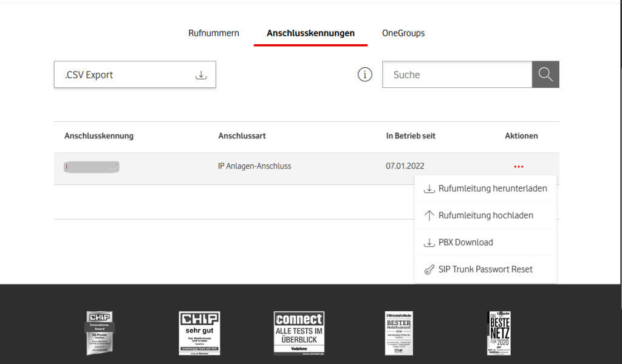Open the red three-dots actions menu
The image size is (622, 364).
point(519,167)
